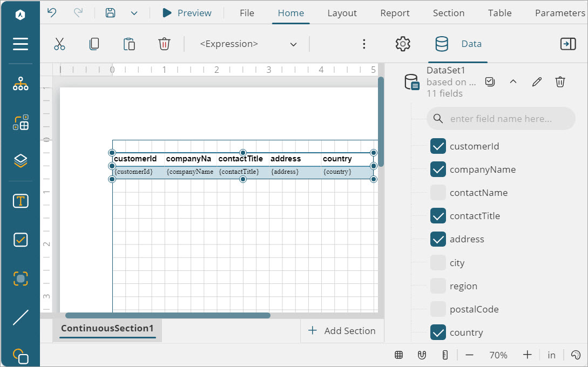Toggle grid display in status bar
Viewport: 588px width, 367px height.
pyautogui.click(x=398, y=355)
